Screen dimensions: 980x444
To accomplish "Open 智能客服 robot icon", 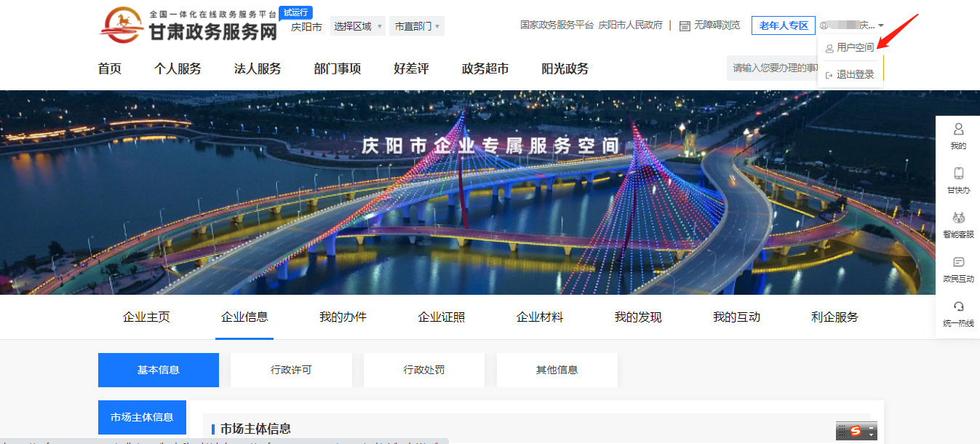I will 958,218.
